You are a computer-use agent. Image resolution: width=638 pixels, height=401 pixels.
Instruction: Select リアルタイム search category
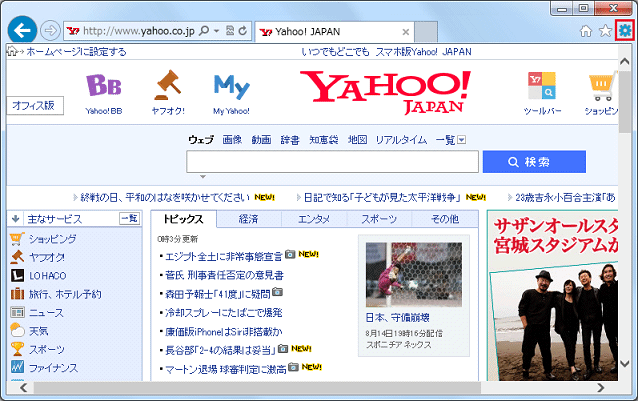pyautogui.click(x=401, y=140)
